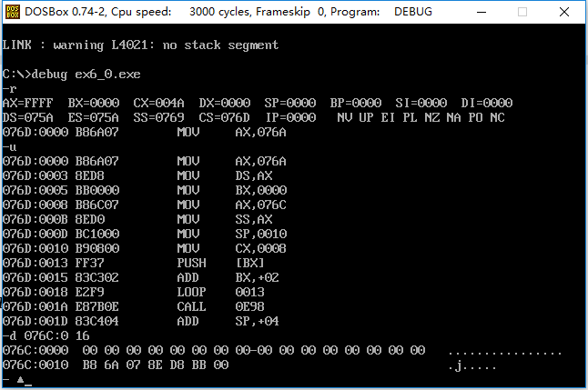Click the MOV AX,076C instruction line
588x390 pixels.
pos(145,205)
